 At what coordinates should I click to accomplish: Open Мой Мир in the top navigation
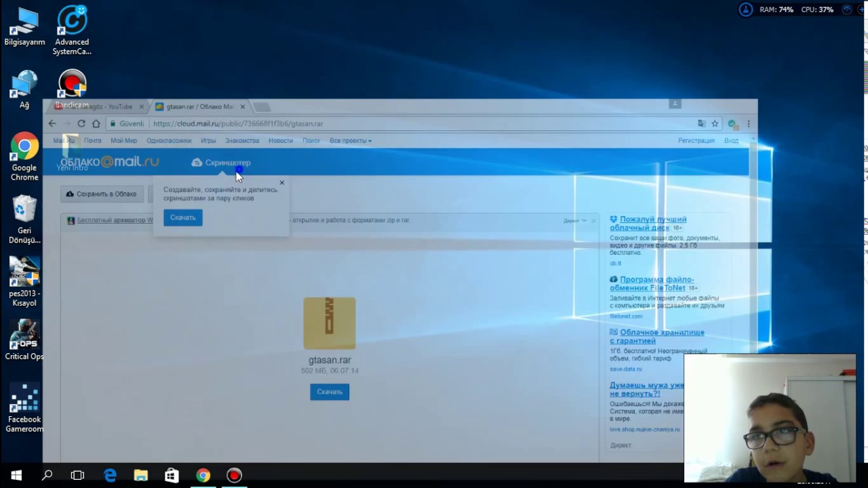pyautogui.click(x=124, y=140)
